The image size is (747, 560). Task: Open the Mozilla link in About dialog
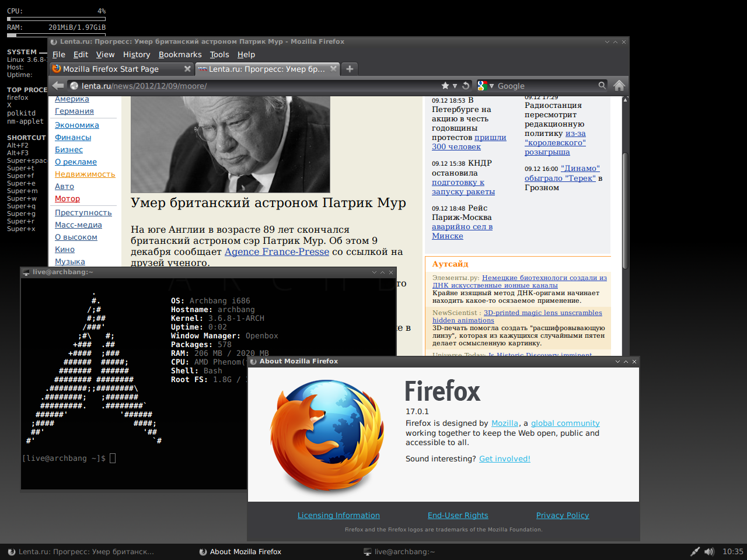[x=505, y=423]
